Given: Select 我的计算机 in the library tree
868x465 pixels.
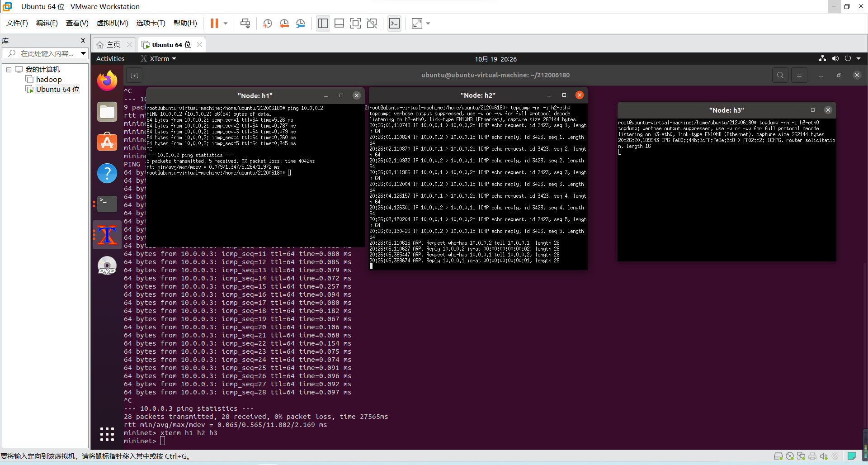Looking at the screenshot, I should [42, 70].
